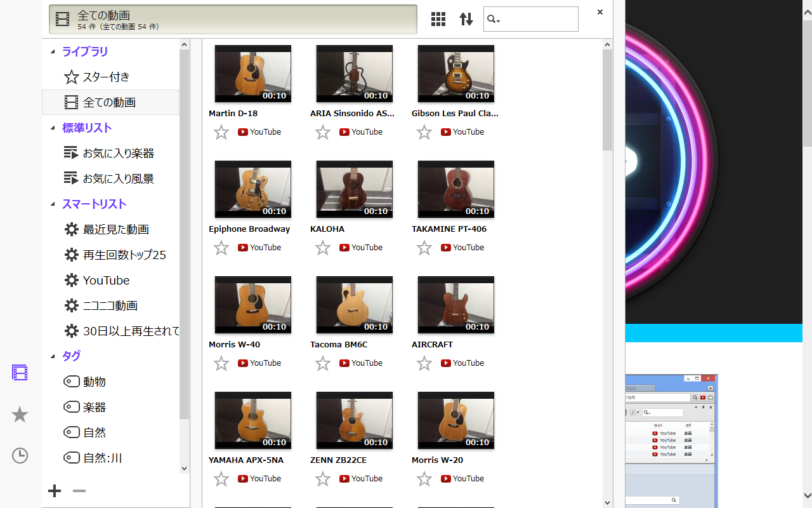Open the ニコニコ動画 smart list
Screen dimensions: 812x508
(x=110, y=305)
